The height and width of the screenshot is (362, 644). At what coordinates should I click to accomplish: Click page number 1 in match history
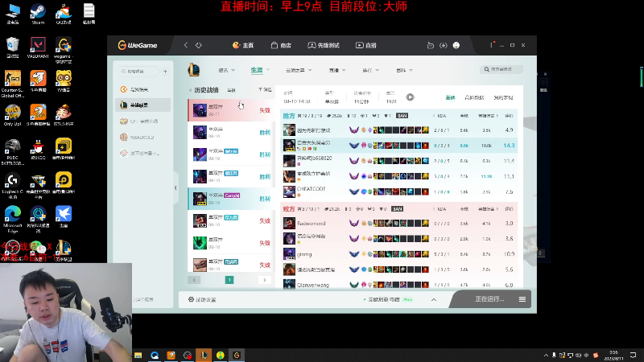tap(229, 280)
